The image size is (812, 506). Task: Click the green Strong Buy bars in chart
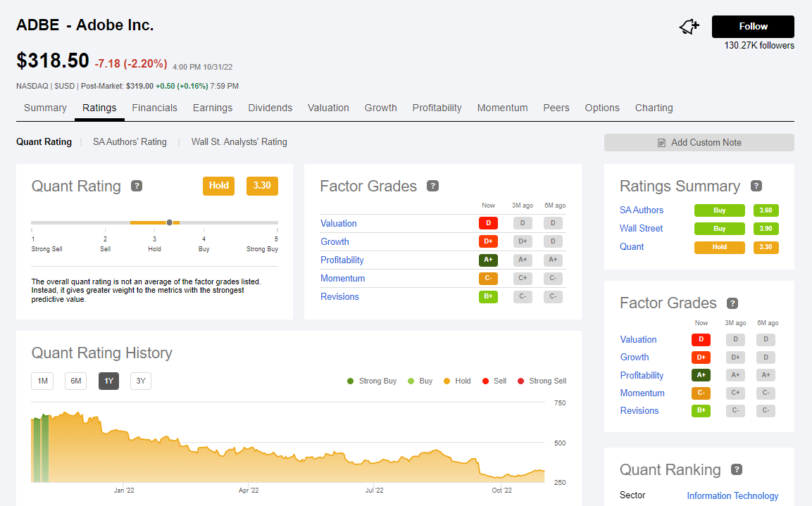pyautogui.click(x=40, y=448)
